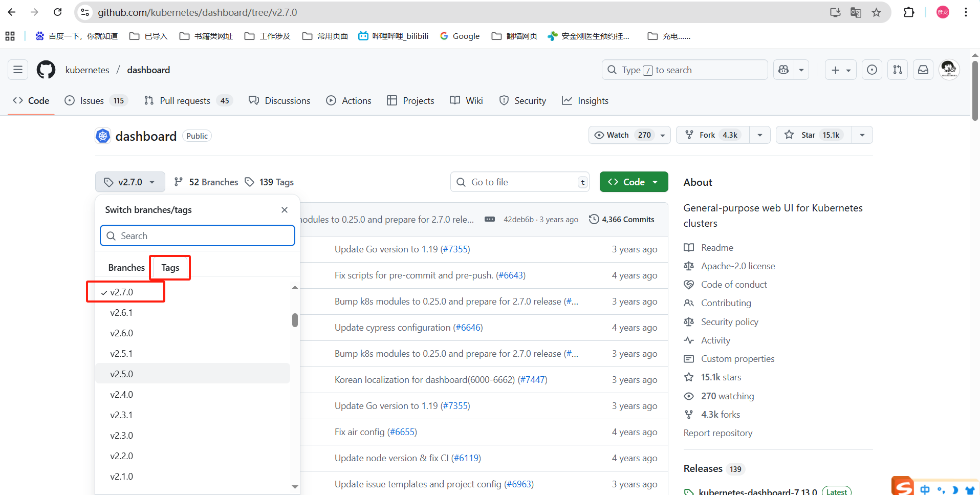This screenshot has width=980, height=495.
Task: Select tag v2.2.0 from list
Action: [192, 456]
